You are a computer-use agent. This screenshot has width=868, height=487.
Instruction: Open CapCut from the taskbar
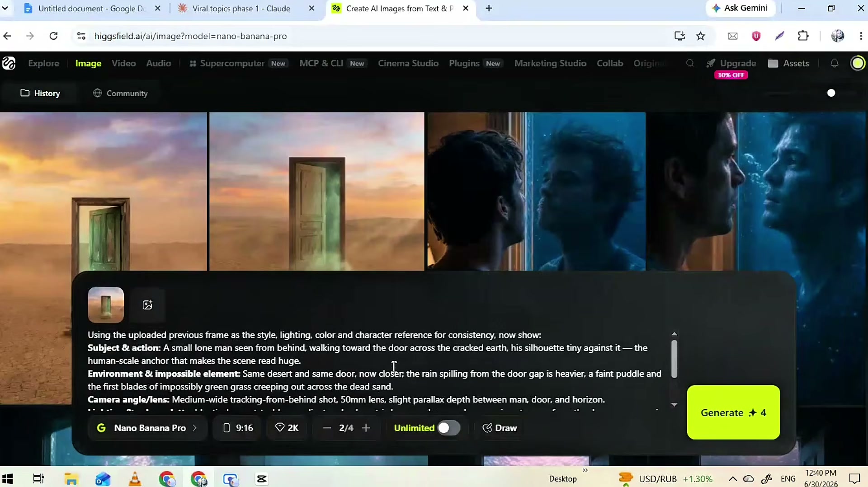click(262, 479)
